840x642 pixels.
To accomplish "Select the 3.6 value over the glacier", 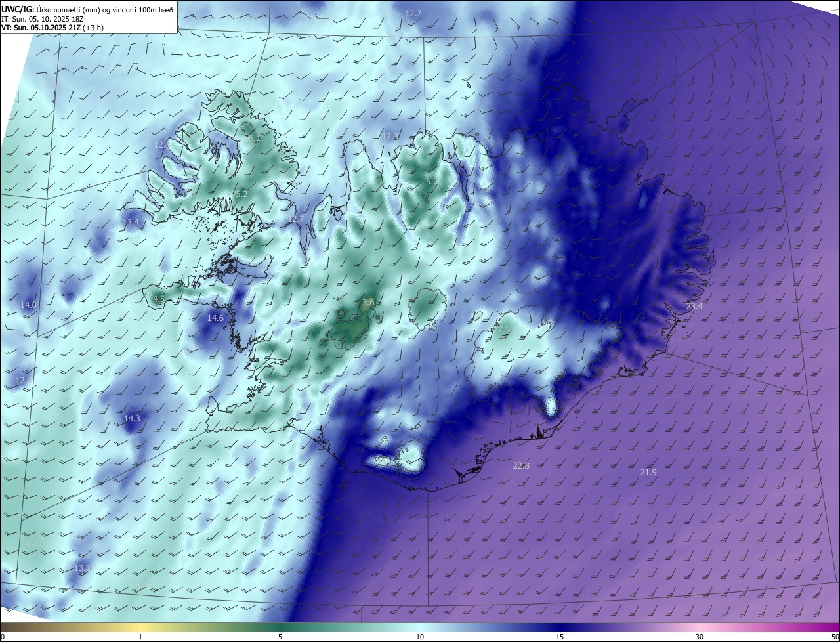I will pos(368,302).
